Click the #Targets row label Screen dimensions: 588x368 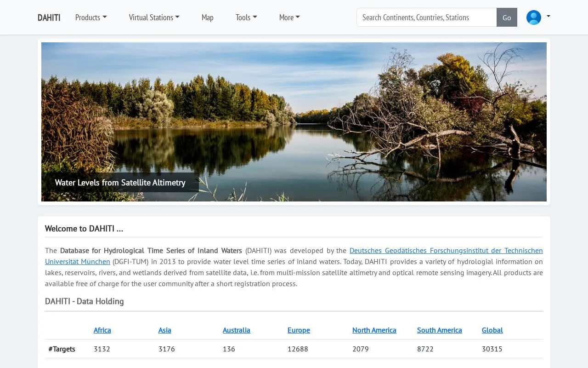(62, 349)
